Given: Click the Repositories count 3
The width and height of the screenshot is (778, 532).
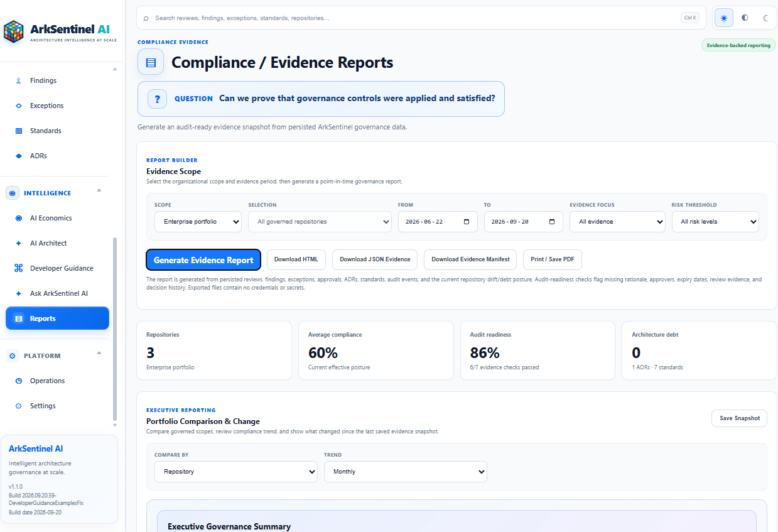Looking at the screenshot, I should (x=150, y=352).
